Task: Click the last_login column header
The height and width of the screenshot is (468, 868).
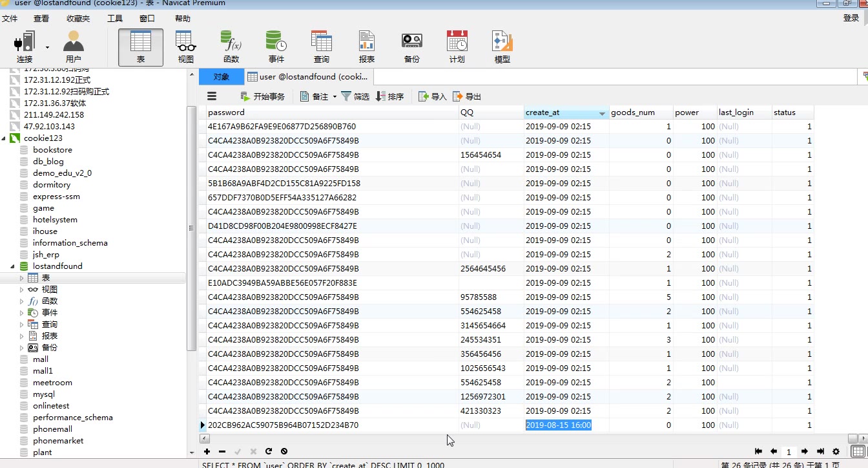Action: (745, 112)
